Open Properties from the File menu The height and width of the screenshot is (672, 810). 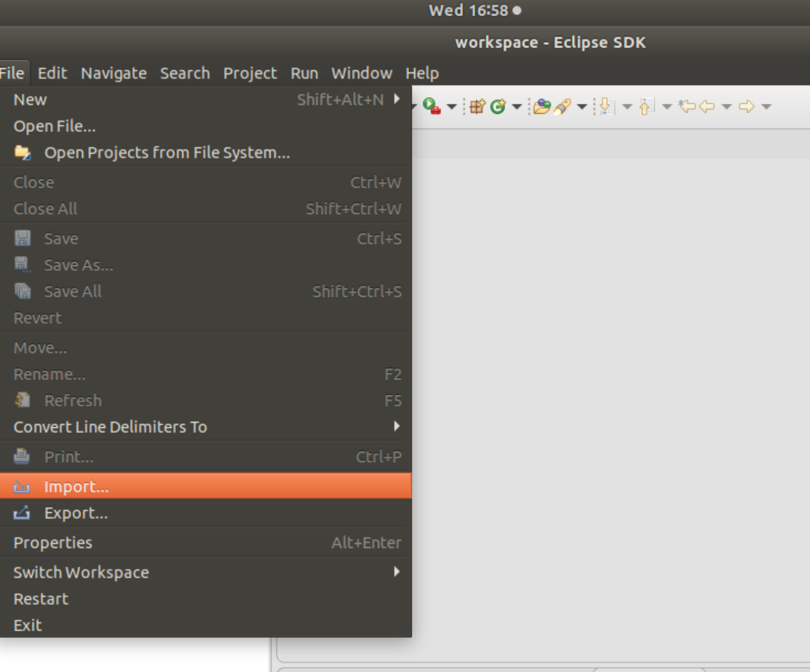pos(206,542)
